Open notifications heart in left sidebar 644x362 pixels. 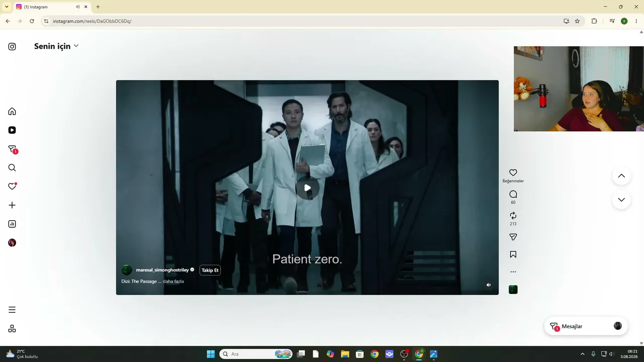[x=13, y=187]
